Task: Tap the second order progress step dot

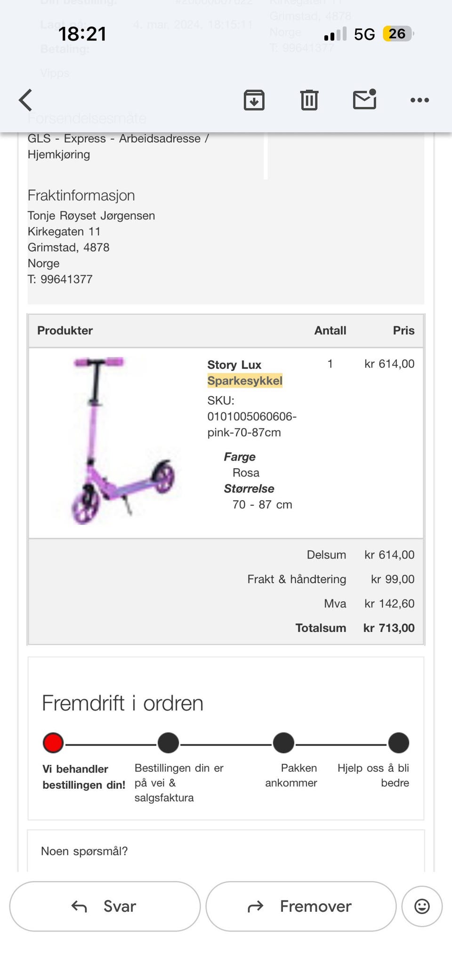Action: (168, 743)
